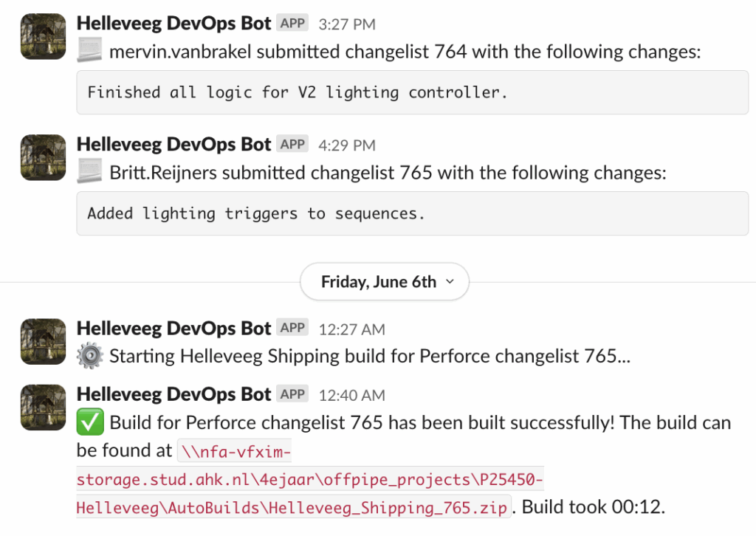The height and width of the screenshot is (536, 756).
Task: Click the Helleveeg DevOps Bot name at 3:27 PM
Action: coord(173,24)
